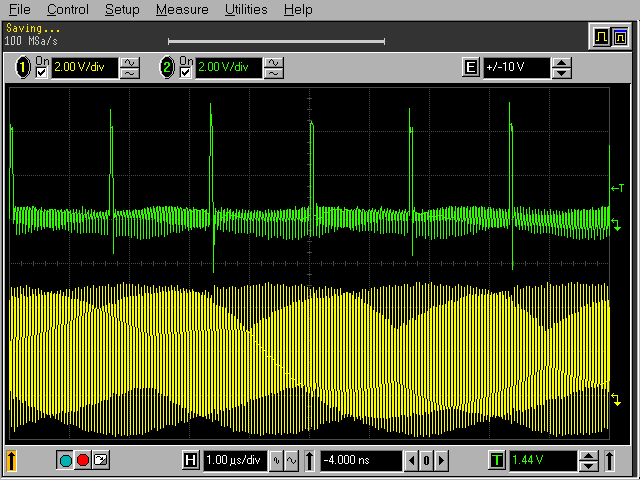The height and width of the screenshot is (480, 640).
Task: Step trigger level down
Action: (588, 466)
